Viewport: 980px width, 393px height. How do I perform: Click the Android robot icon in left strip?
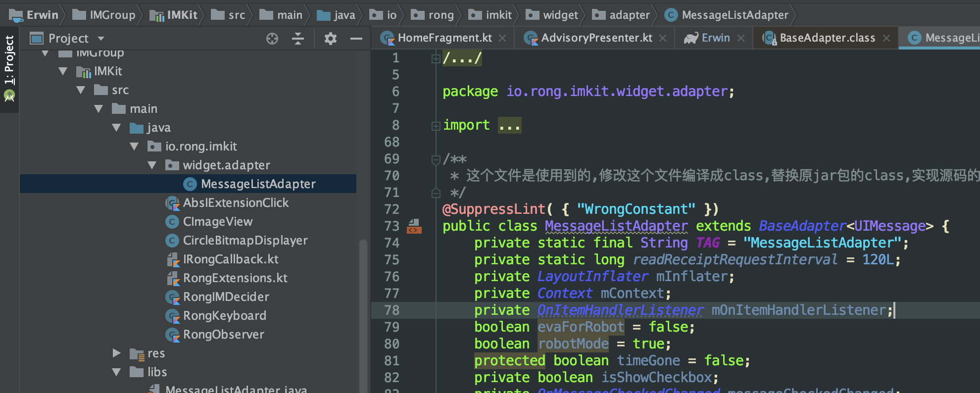(9, 95)
